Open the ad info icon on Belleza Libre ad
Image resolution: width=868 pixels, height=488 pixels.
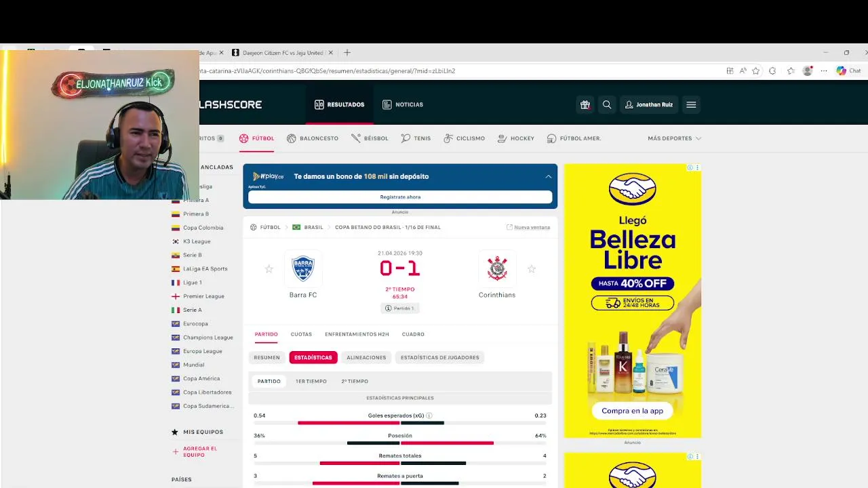tap(690, 167)
